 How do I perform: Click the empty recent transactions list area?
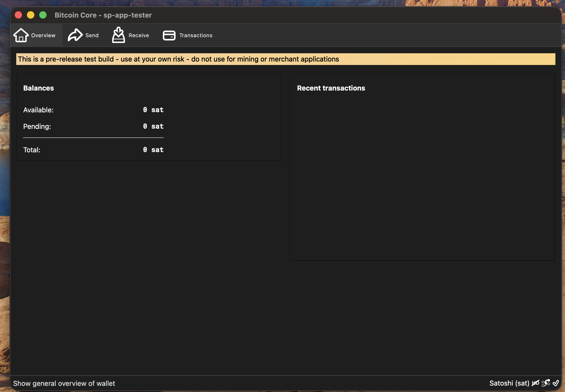tap(422, 176)
